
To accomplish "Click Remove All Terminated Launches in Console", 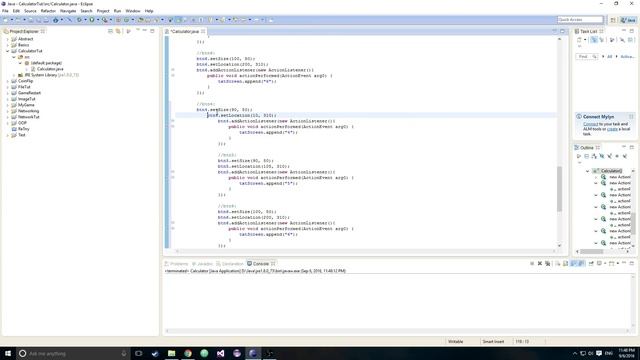I will [x=547, y=264].
